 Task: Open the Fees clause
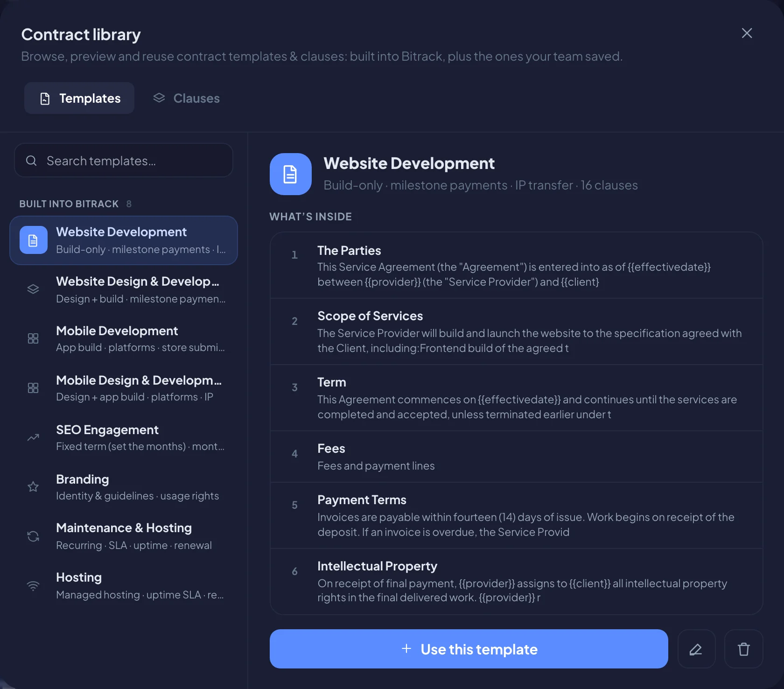(517, 457)
